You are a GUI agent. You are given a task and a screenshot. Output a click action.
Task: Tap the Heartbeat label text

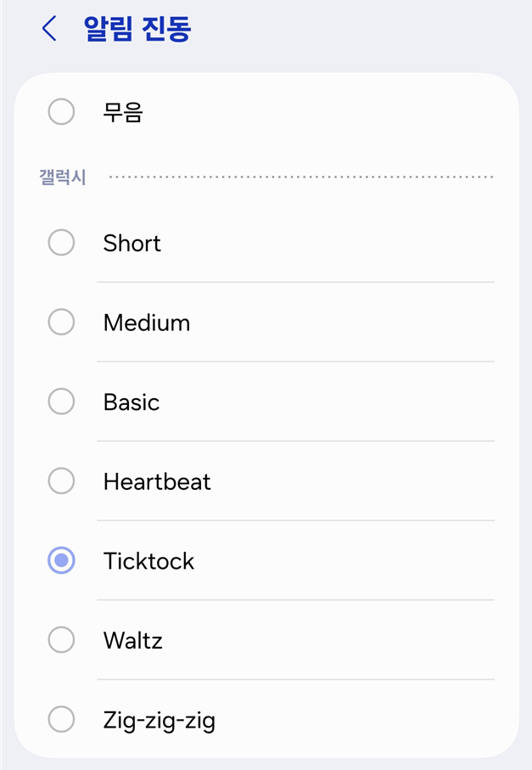click(x=157, y=481)
